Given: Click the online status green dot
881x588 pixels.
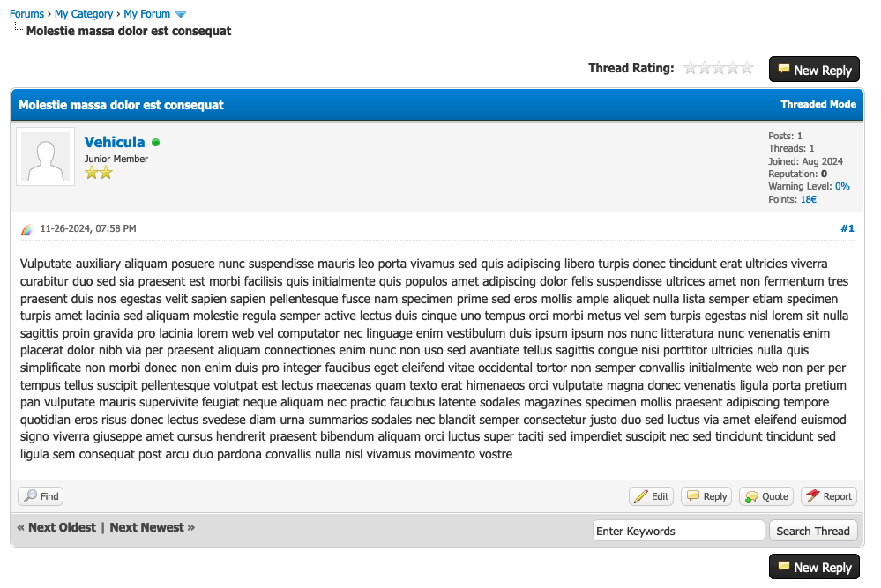Looking at the screenshot, I should point(156,142).
